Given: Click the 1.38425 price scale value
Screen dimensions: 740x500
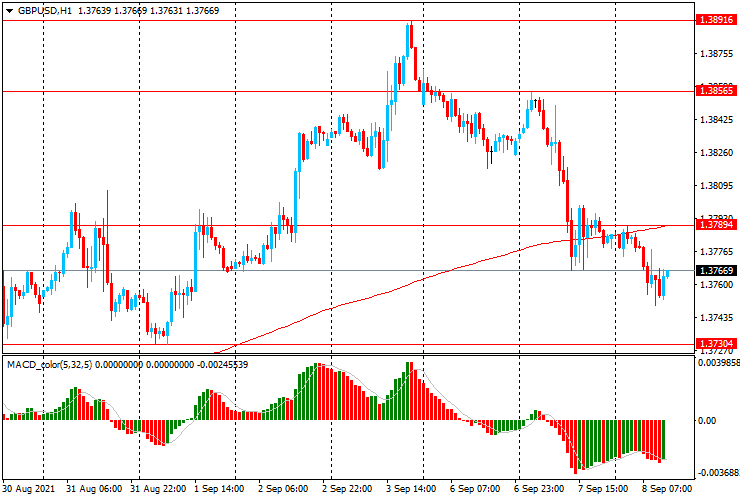Looking at the screenshot, I should (717, 120).
